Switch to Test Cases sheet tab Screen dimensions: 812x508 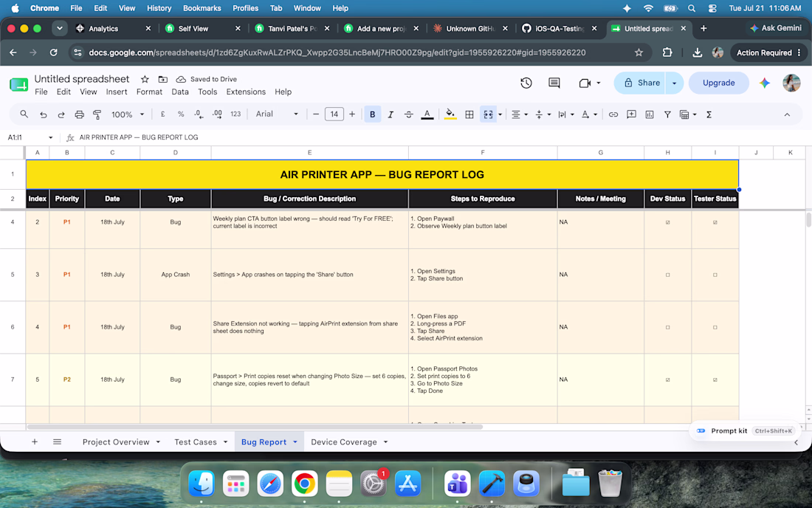coord(195,442)
